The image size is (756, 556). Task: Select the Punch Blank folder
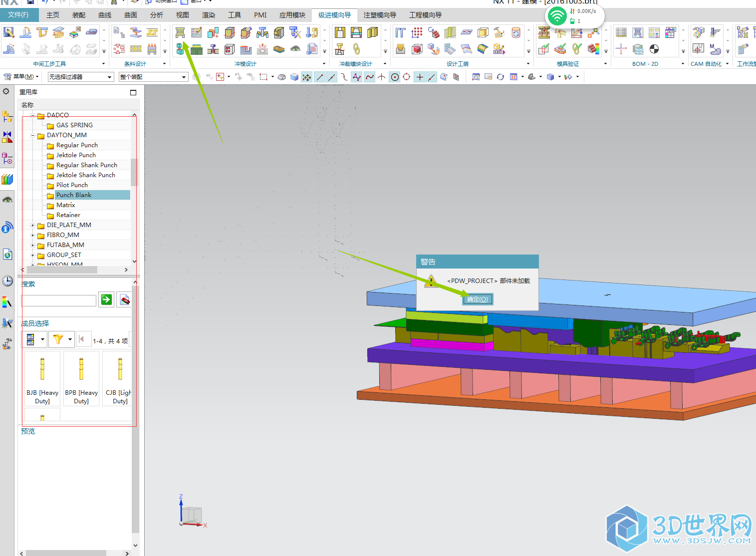click(x=74, y=195)
